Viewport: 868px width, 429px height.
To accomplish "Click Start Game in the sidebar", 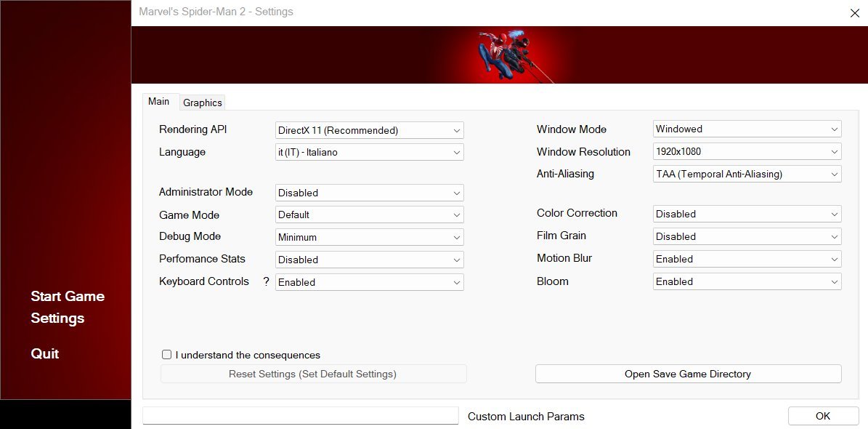I will tap(68, 297).
